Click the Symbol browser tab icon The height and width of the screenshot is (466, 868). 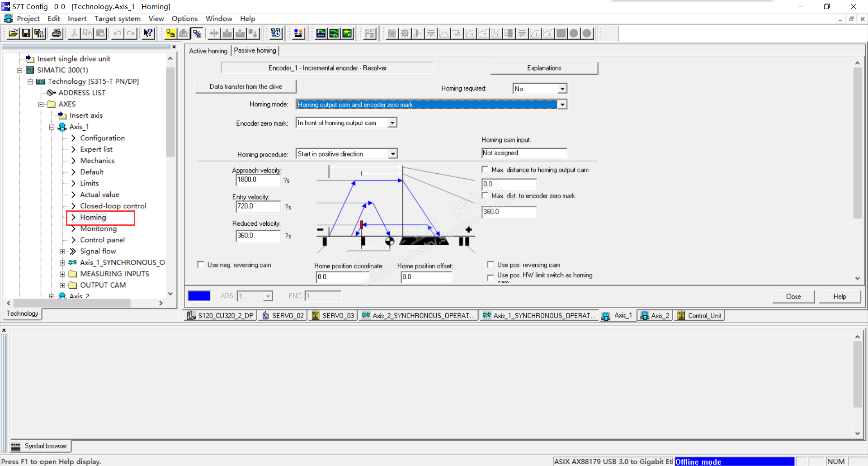16,447
